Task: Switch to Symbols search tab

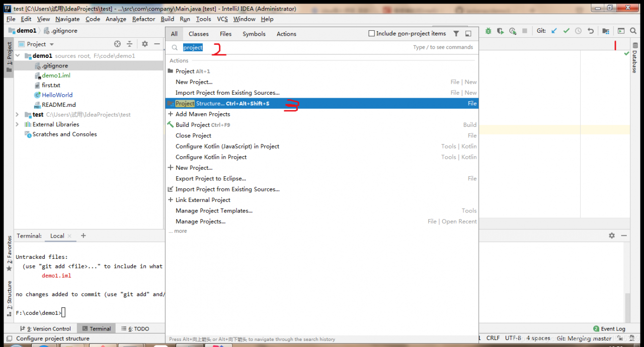Action: coord(254,34)
